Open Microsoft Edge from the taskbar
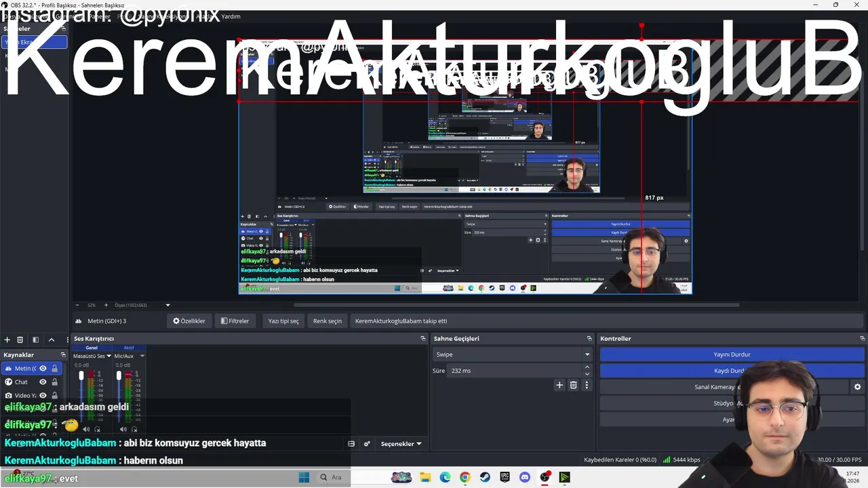Screen dimensions: 868x488 445,477
